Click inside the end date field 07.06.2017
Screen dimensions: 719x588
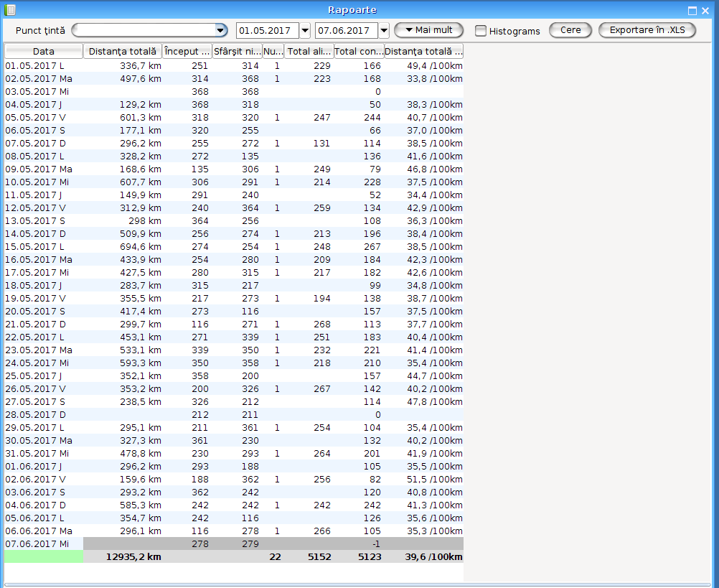[x=346, y=30]
